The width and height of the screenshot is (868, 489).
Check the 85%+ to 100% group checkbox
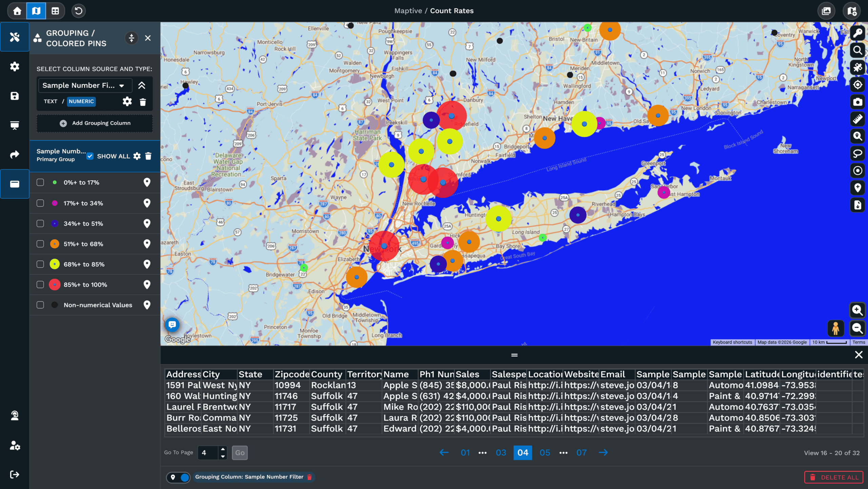click(x=40, y=285)
